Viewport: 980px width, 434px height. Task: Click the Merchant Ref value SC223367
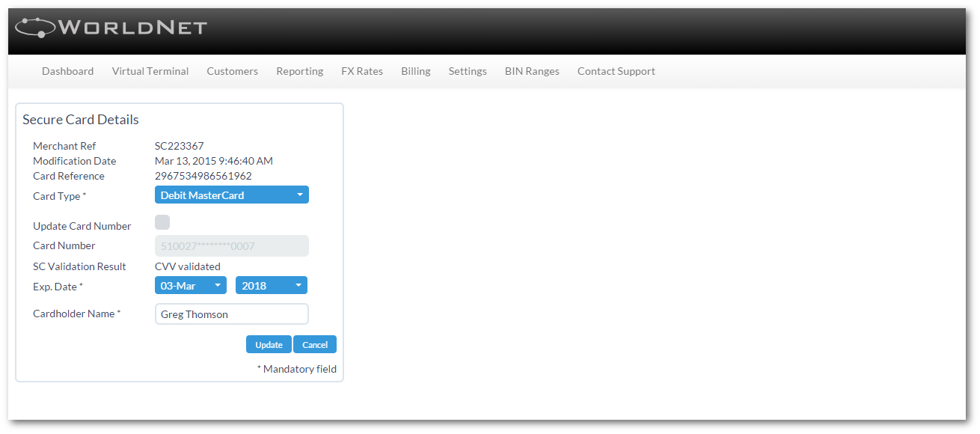point(179,147)
